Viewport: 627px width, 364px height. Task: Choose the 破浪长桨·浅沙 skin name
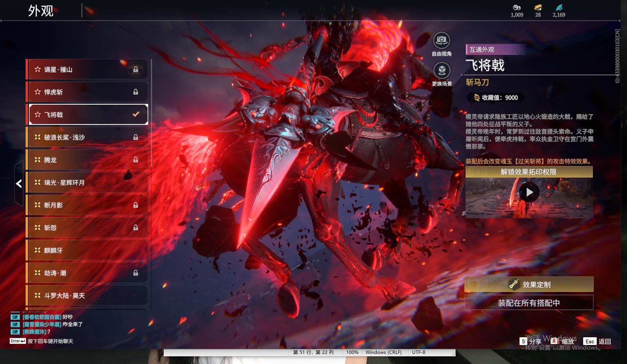pyautogui.click(x=64, y=137)
